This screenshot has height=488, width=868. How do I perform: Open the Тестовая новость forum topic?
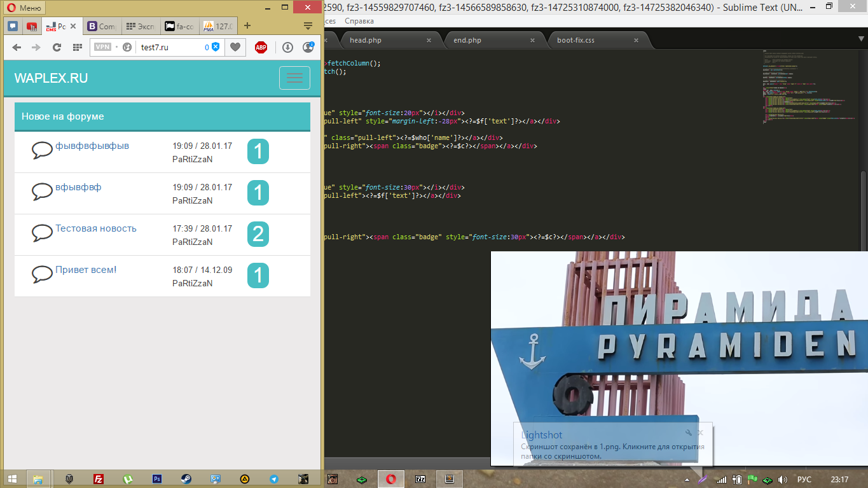tap(96, 228)
